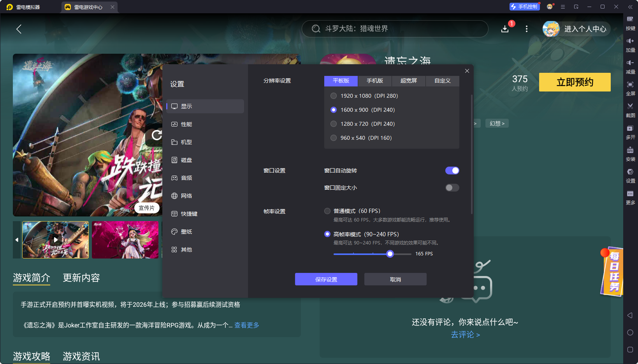This screenshot has width=638, height=364.
Task: Choose 高帧率模式 (90~240 FPS) option
Action: (x=327, y=234)
